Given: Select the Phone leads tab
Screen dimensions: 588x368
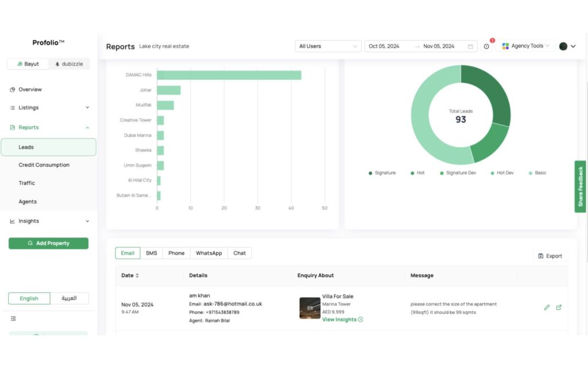Looking at the screenshot, I should tap(176, 253).
